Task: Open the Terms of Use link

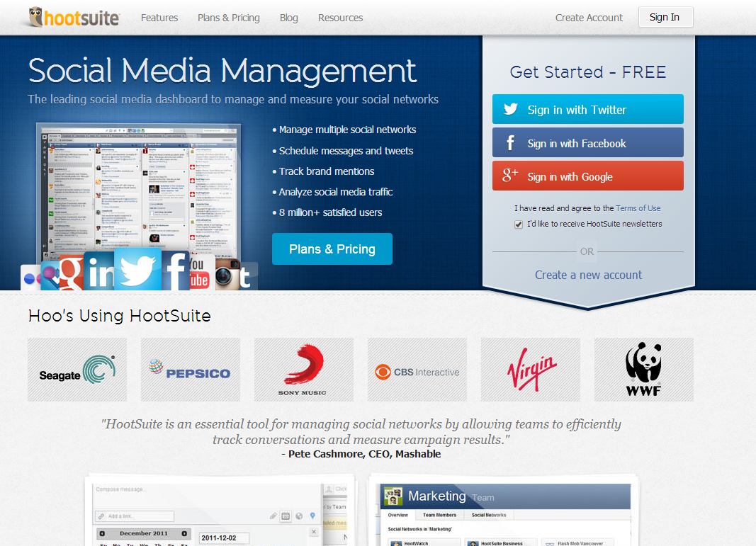Action: pos(638,208)
